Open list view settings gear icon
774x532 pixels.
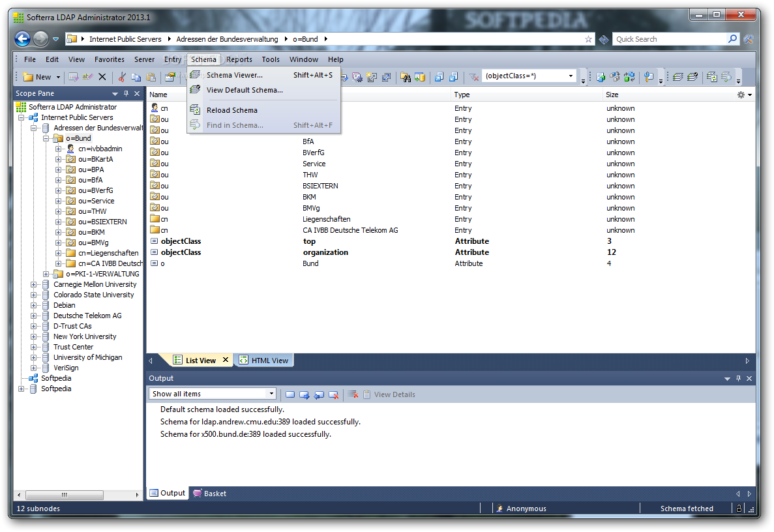click(741, 95)
